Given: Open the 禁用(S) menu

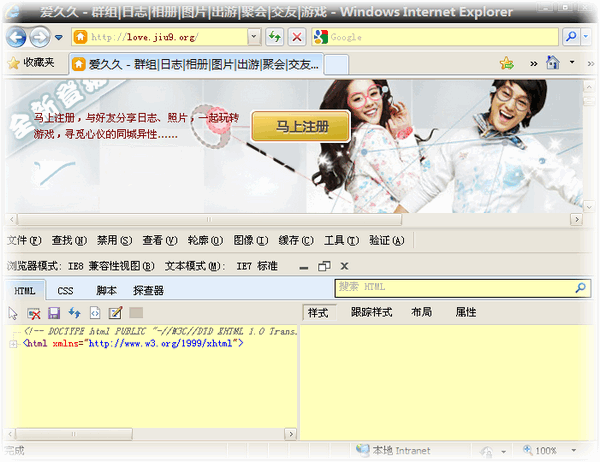Looking at the screenshot, I should tap(114, 240).
